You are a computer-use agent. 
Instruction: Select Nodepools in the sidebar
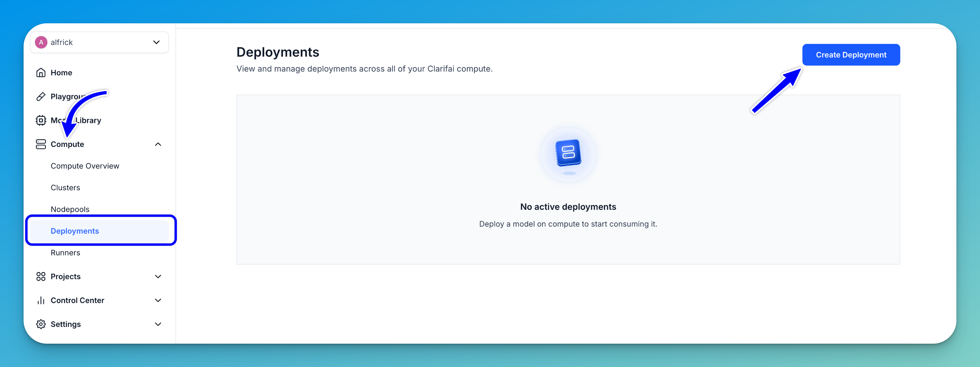(x=70, y=209)
